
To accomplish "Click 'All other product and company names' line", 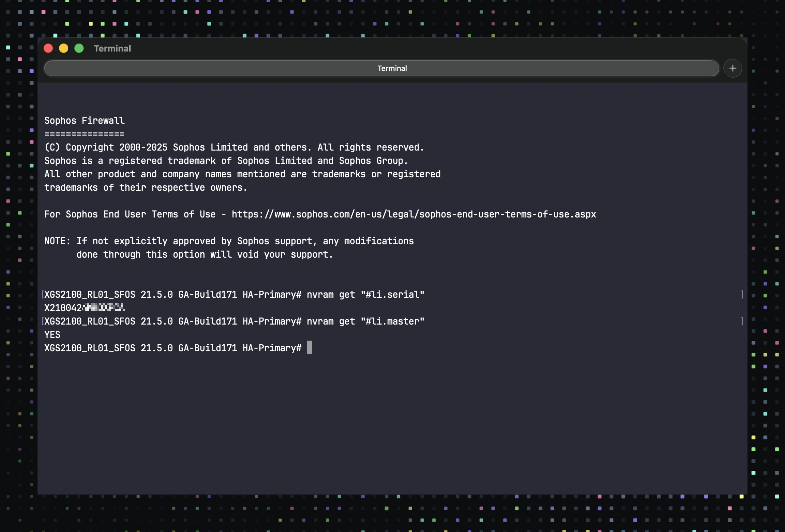I will (242, 174).
